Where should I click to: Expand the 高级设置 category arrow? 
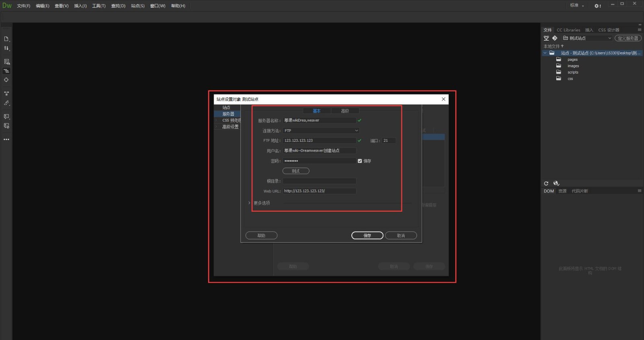[217, 127]
